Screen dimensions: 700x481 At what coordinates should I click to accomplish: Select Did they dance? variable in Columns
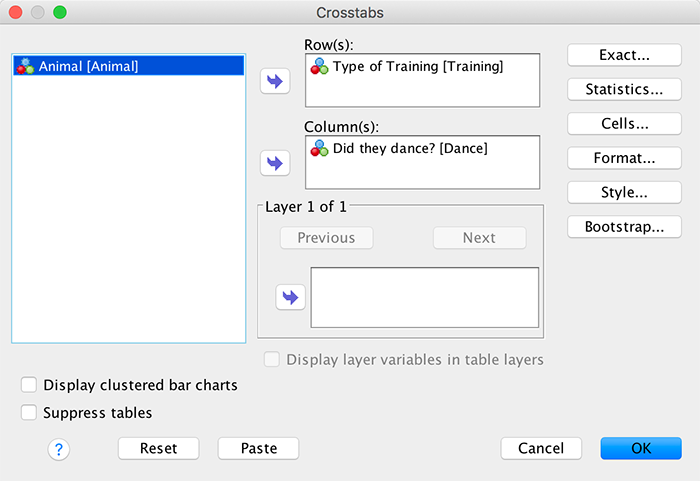[410, 148]
